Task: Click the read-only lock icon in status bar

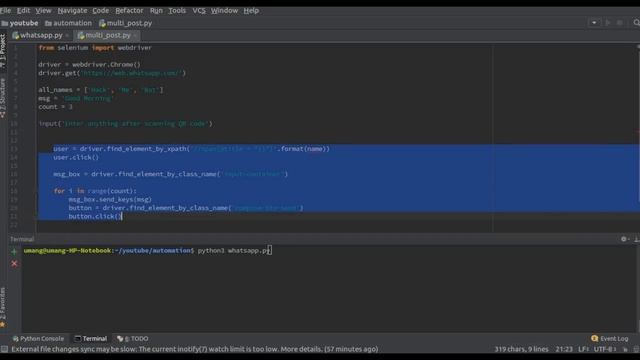Action: point(625,349)
